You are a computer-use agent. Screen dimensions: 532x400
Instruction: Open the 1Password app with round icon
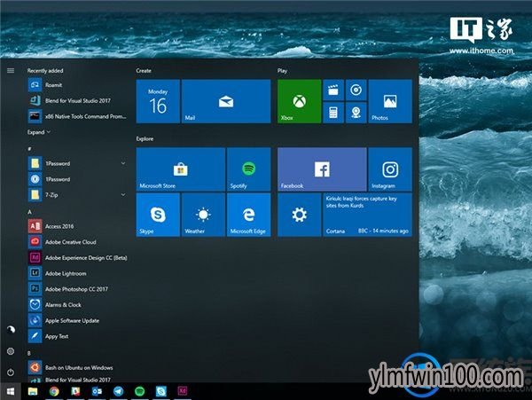pos(77,179)
